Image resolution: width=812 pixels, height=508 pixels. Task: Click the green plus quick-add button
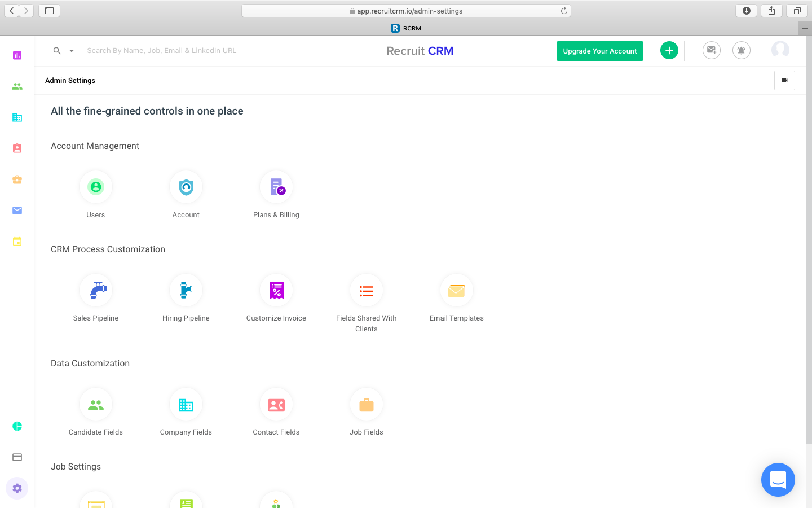click(669, 51)
